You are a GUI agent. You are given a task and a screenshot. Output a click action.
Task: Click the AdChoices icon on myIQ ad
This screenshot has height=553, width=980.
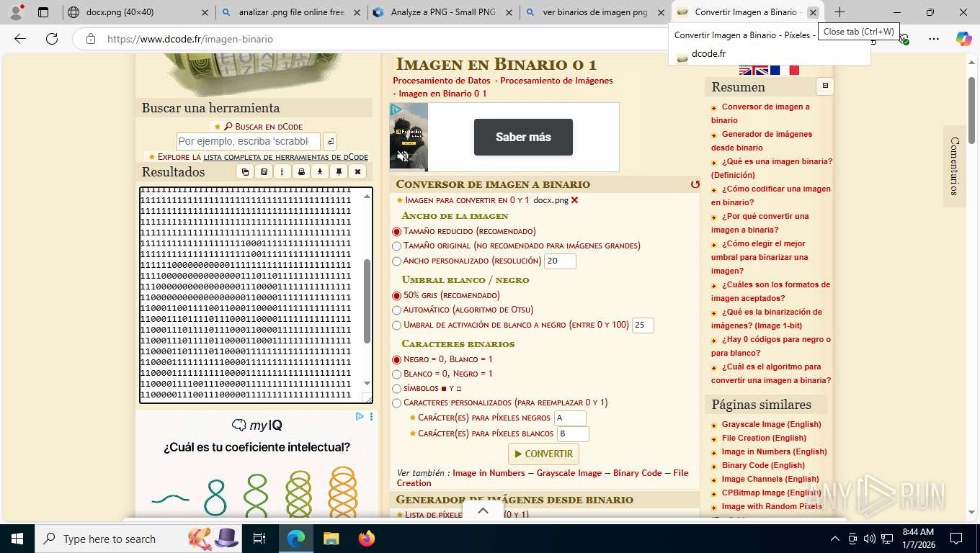(x=360, y=416)
